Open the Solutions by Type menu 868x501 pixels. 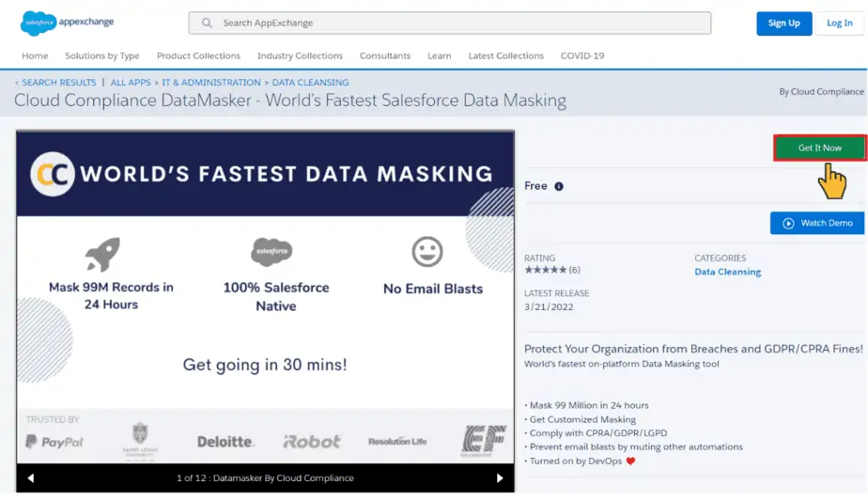102,55
